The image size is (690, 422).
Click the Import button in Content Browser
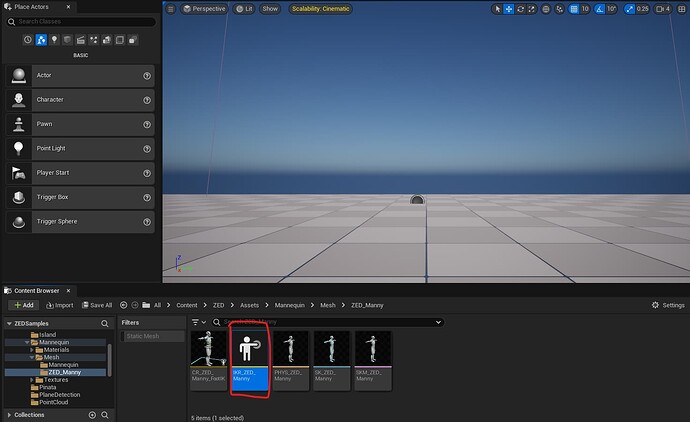pos(60,305)
